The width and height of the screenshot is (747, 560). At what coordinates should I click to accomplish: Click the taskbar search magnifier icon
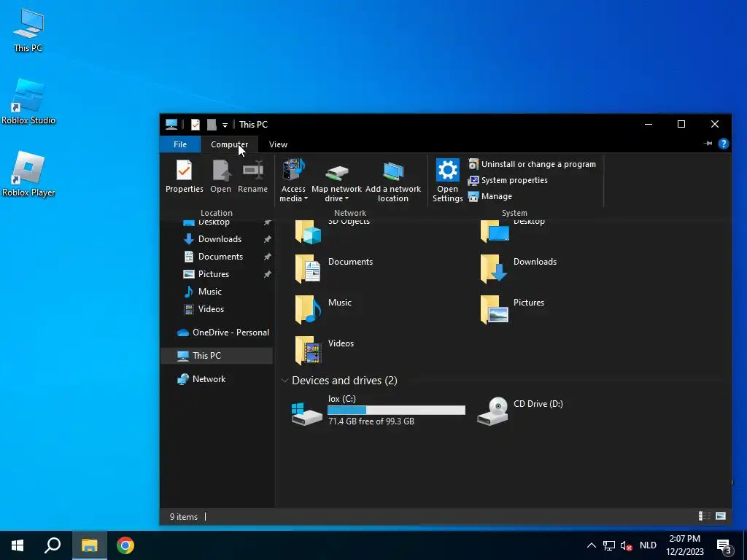(x=53, y=545)
